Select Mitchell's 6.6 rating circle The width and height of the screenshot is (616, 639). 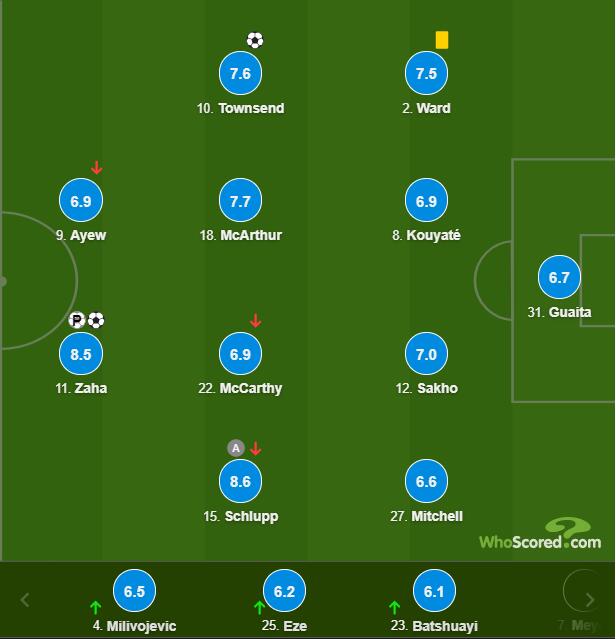426,481
